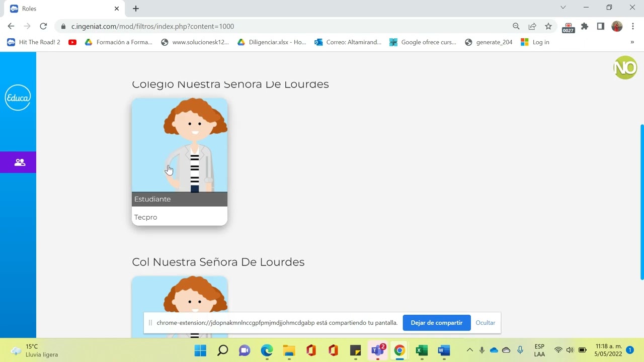Screen dimensions: 644x362
Task: Click the page vertical scrollbar
Action: 641,202
